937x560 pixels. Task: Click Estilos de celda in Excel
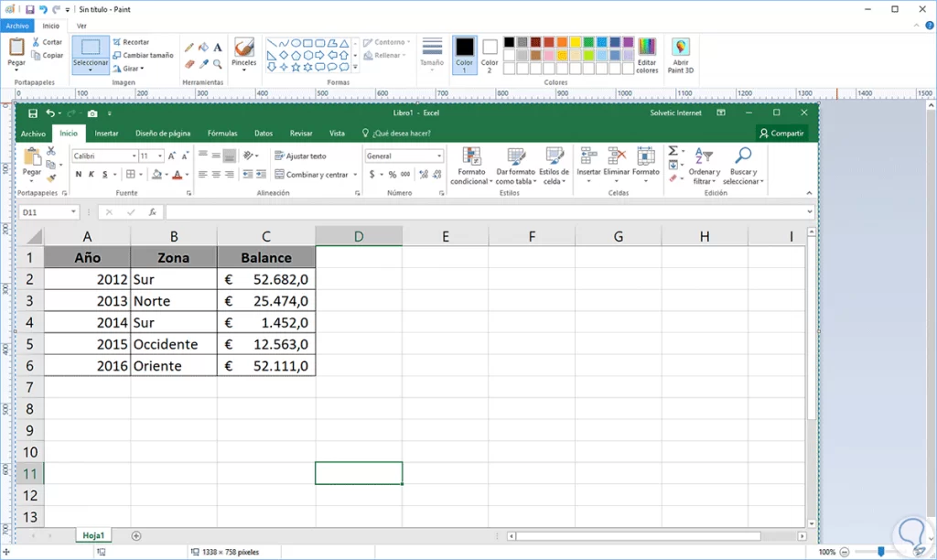point(554,167)
